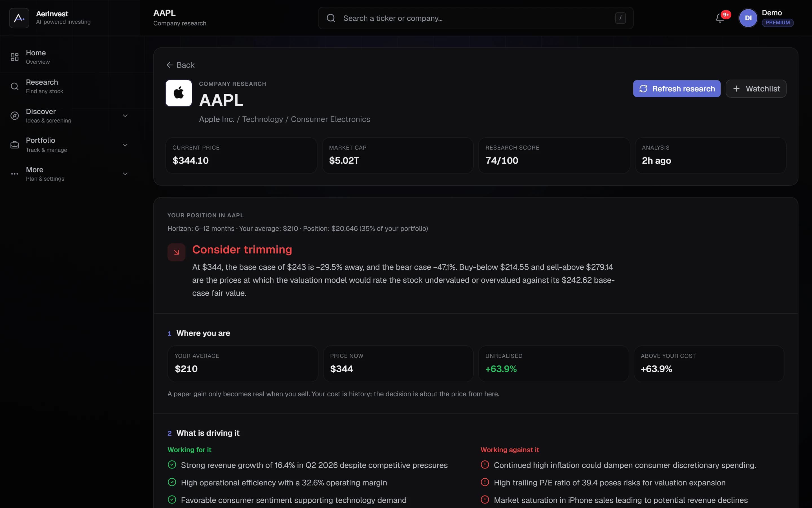This screenshot has width=812, height=508.
Task: Click the AerInvest logo icon
Action: click(19, 18)
